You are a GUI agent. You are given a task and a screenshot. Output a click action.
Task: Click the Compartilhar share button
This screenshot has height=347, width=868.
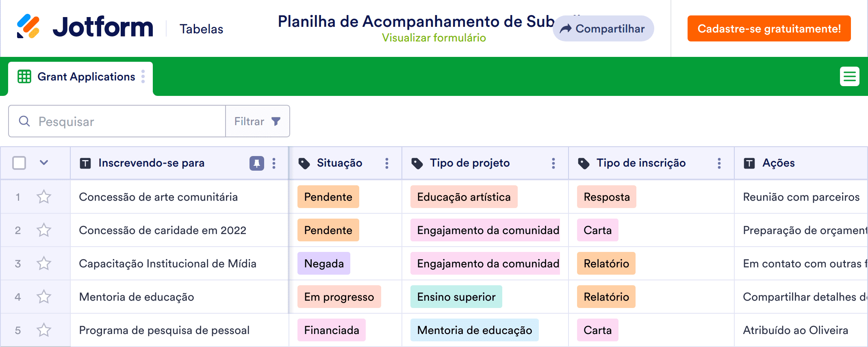click(x=603, y=29)
